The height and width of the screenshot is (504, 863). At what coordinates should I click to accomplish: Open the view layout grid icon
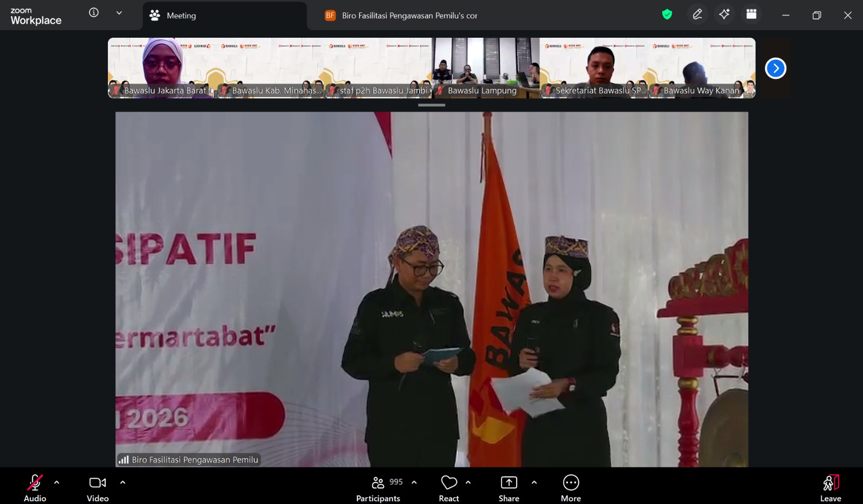[751, 15]
